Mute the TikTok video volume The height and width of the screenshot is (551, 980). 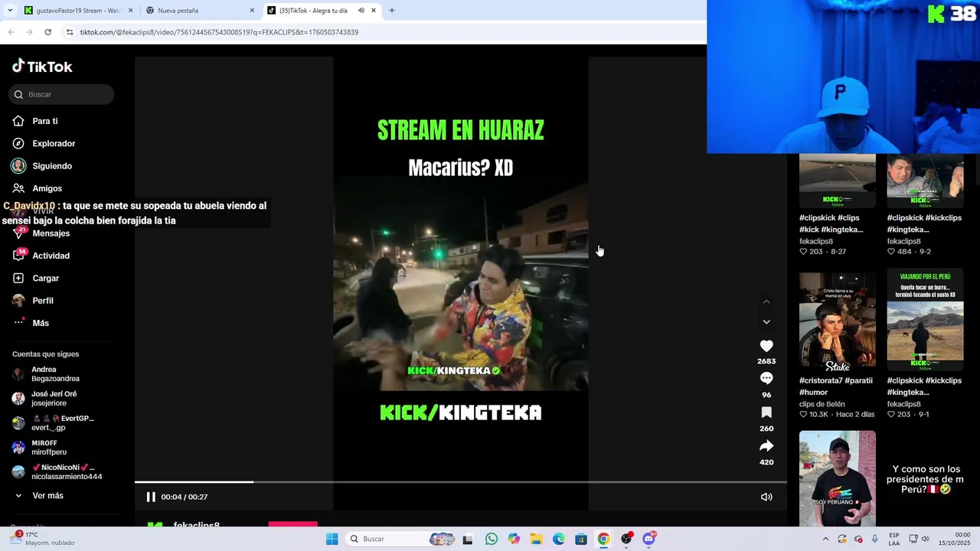click(766, 497)
